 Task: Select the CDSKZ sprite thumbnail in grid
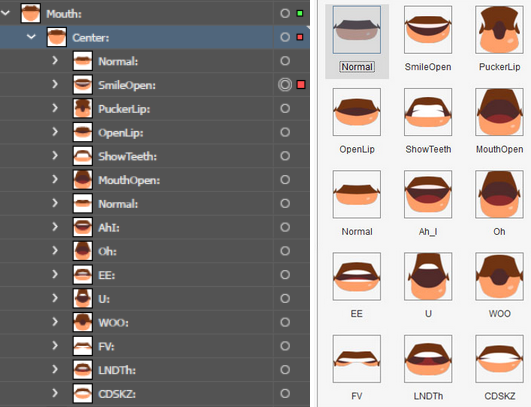point(499,359)
